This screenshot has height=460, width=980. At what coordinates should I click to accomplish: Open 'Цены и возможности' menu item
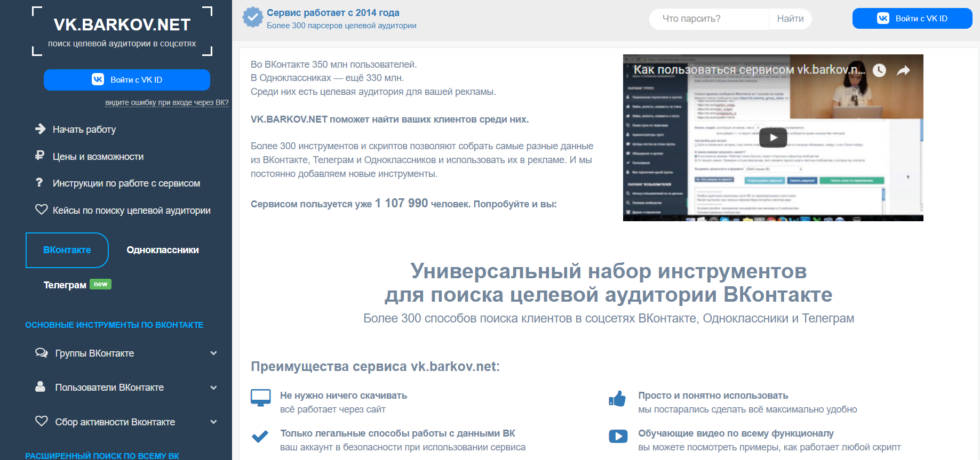pyautogui.click(x=98, y=157)
